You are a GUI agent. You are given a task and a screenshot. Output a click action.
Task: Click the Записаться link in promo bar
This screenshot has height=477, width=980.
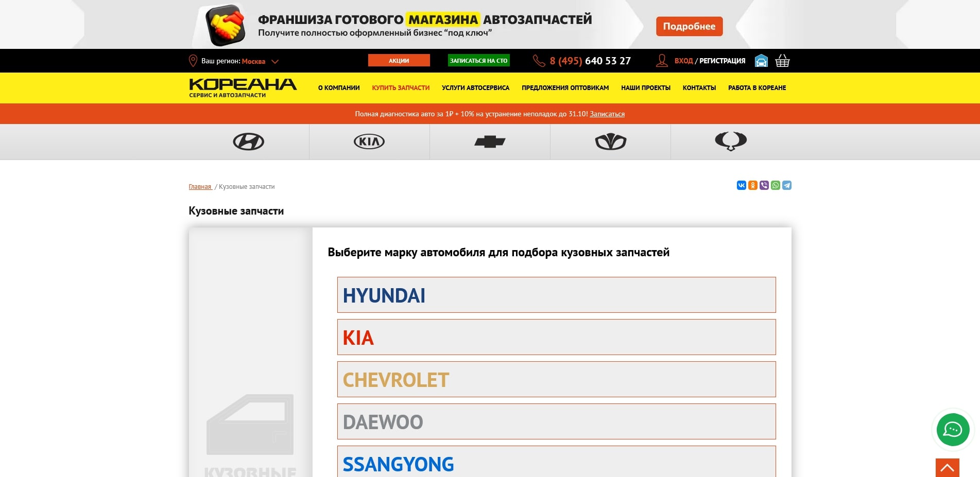coord(607,114)
